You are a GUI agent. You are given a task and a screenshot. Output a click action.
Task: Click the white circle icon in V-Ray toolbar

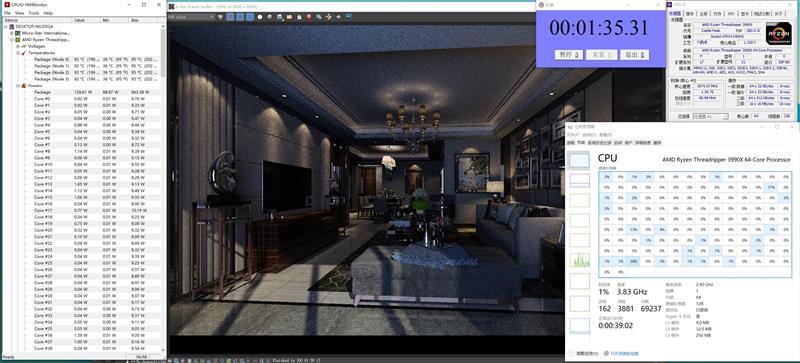[260, 17]
